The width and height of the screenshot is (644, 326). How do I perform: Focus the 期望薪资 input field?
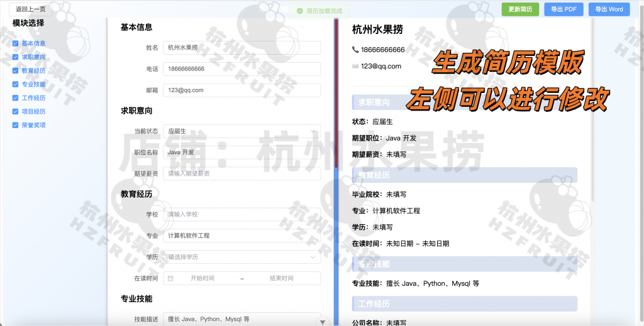click(x=242, y=173)
